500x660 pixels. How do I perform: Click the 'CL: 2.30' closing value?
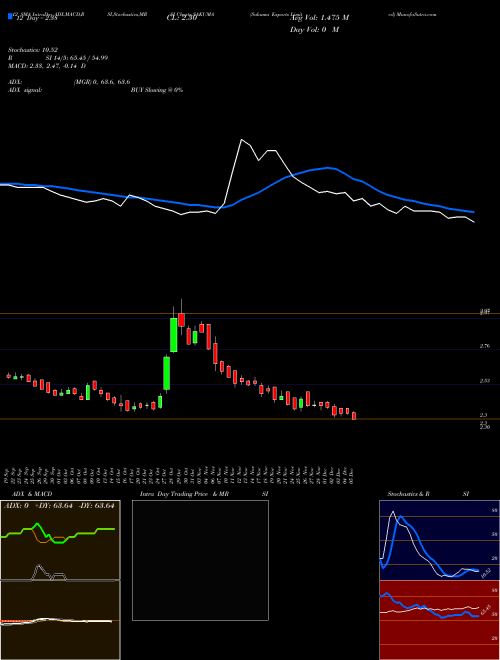pyautogui.click(x=182, y=18)
